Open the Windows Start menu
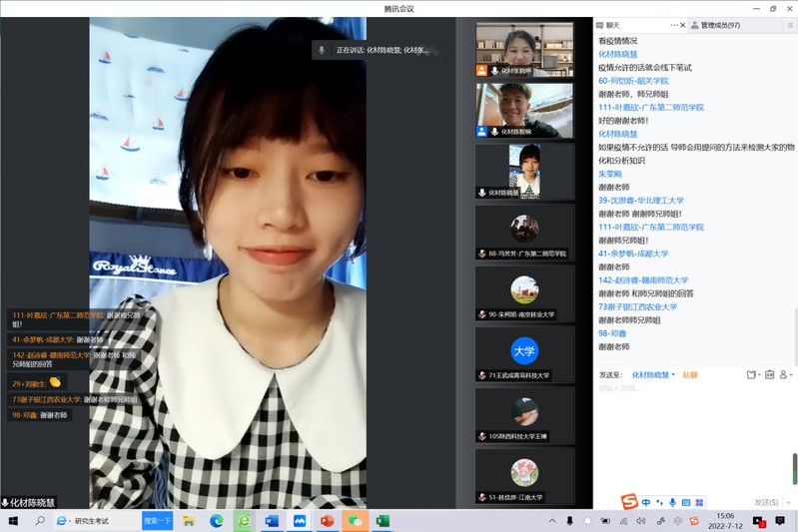The image size is (798, 532). (13, 521)
